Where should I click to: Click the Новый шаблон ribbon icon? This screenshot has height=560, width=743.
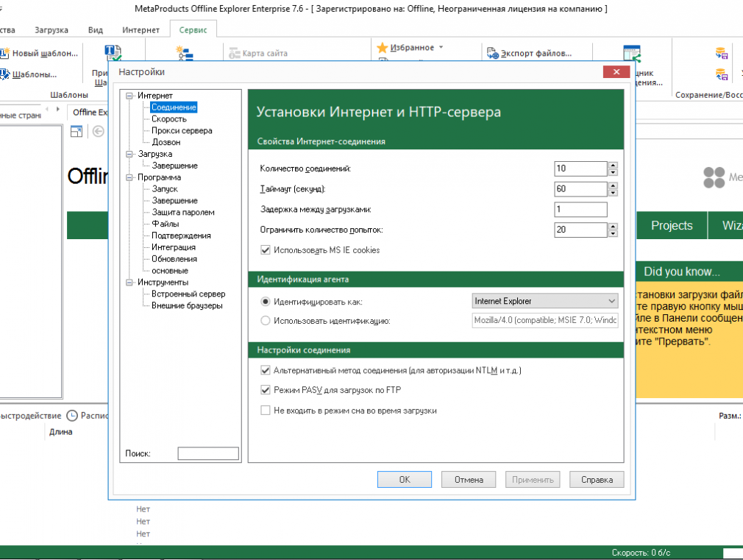(4, 53)
